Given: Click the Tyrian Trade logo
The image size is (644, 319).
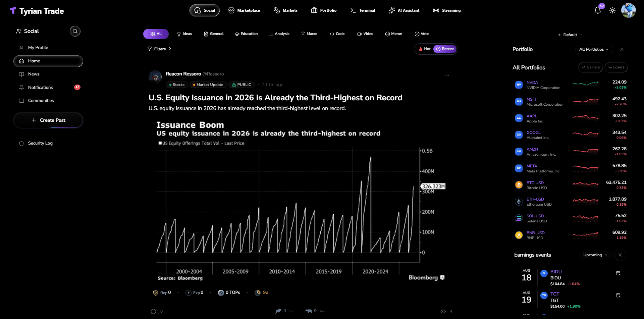Looking at the screenshot, I should tap(37, 11).
